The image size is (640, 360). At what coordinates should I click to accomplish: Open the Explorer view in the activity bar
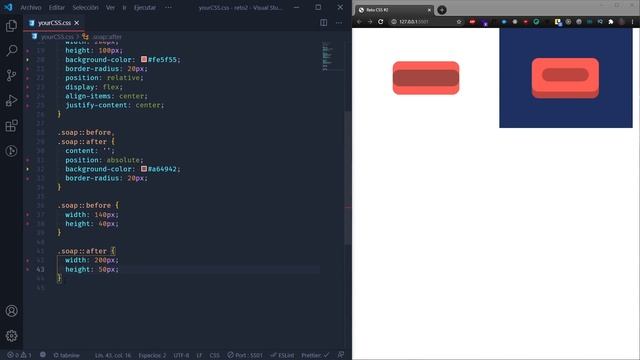11,26
